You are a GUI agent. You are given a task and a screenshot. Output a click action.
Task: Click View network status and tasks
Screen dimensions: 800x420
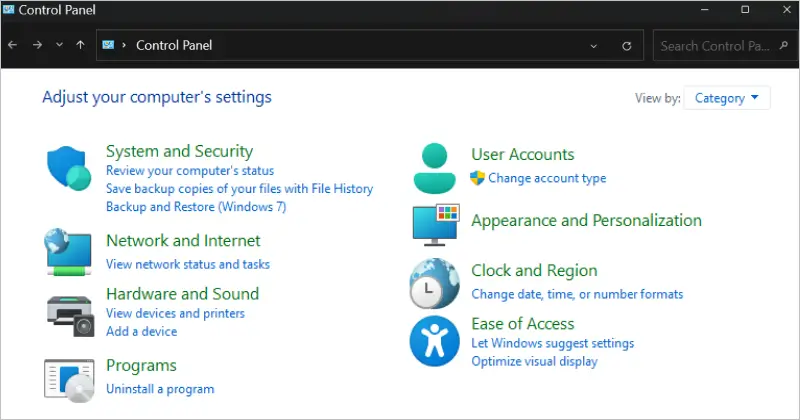tap(188, 264)
